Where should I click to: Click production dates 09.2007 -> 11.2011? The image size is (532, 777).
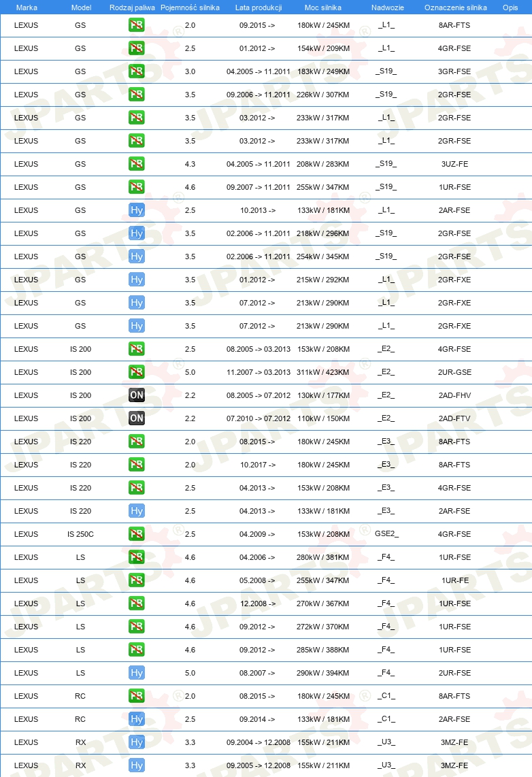point(259,187)
